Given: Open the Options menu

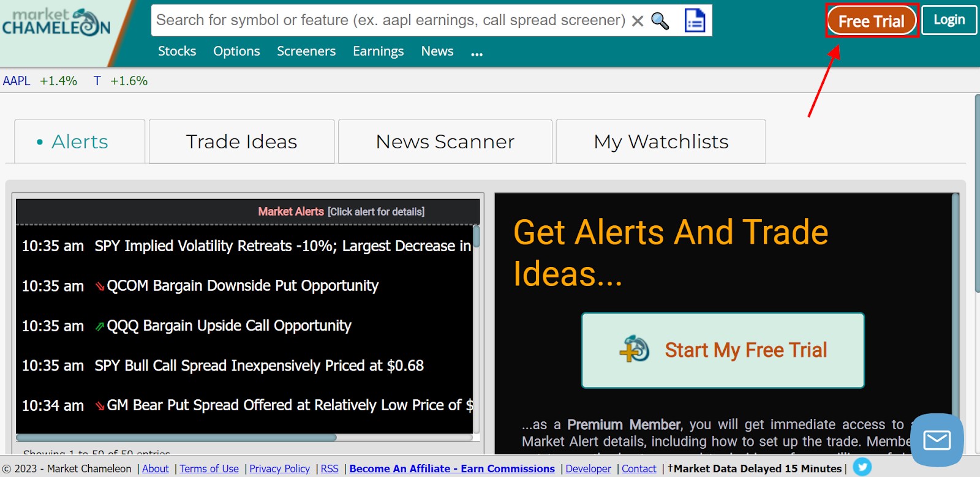Looking at the screenshot, I should pyautogui.click(x=236, y=51).
